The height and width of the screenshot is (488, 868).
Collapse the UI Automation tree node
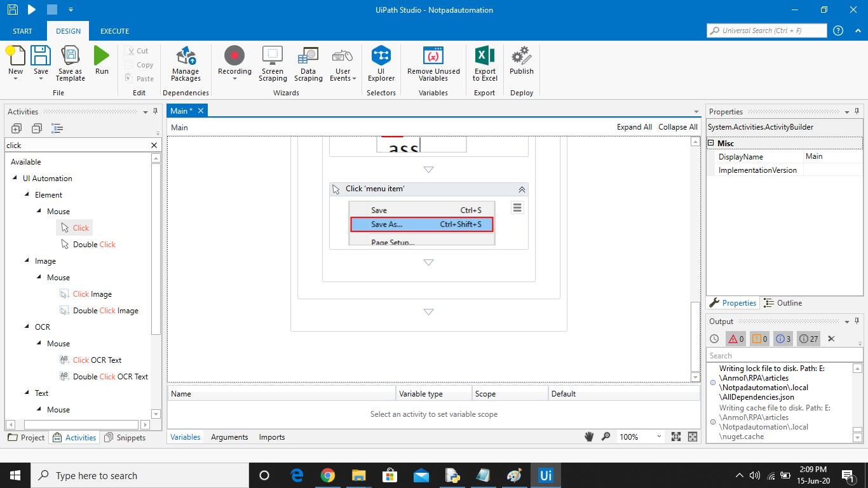pos(15,179)
